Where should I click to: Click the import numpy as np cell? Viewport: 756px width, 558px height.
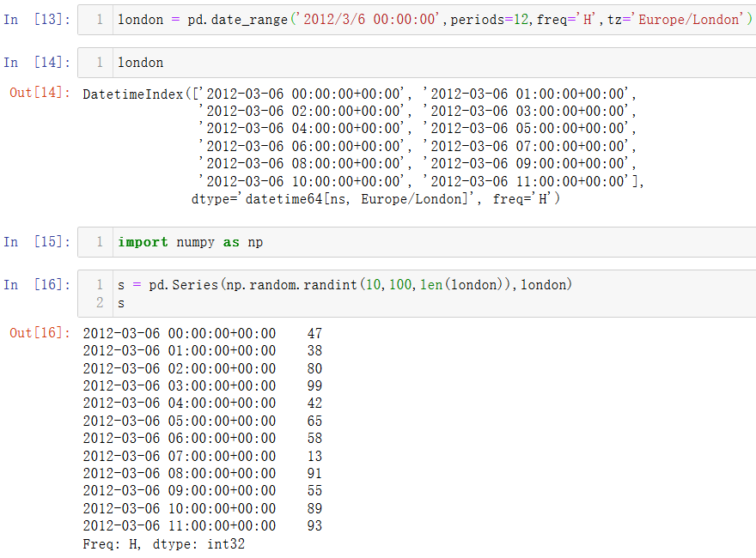coord(417,242)
